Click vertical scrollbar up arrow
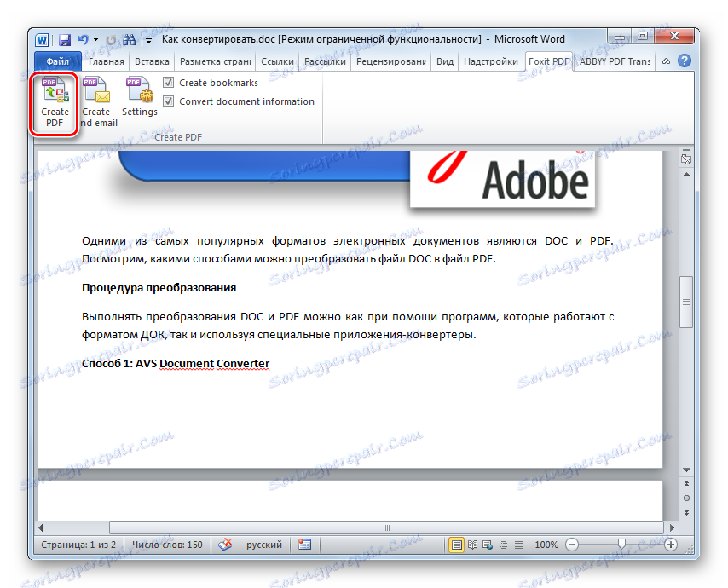This screenshot has width=728, height=588. [x=686, y=175]
